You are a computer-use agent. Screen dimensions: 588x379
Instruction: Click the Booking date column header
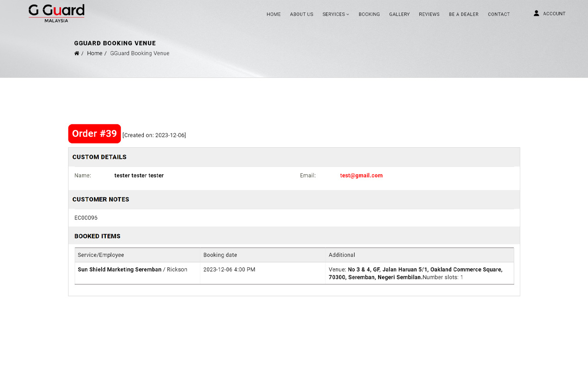click(x=220, y=255)
